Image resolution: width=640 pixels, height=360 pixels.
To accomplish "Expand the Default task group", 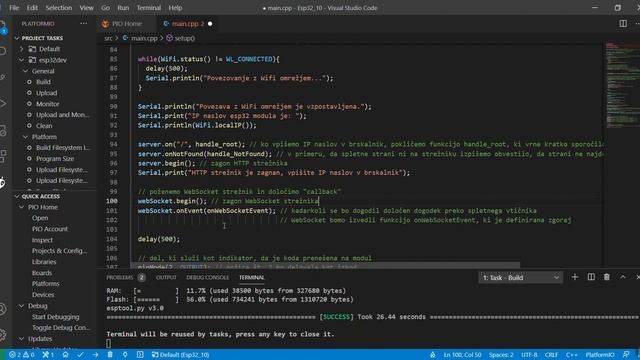I will click(x=22, y=49).
